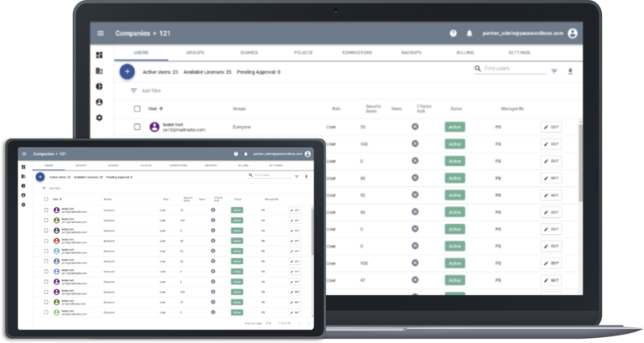644x343 pixels.
Task: Open the settings gear in laptop sidebar
Action: [x=99, y=117]
